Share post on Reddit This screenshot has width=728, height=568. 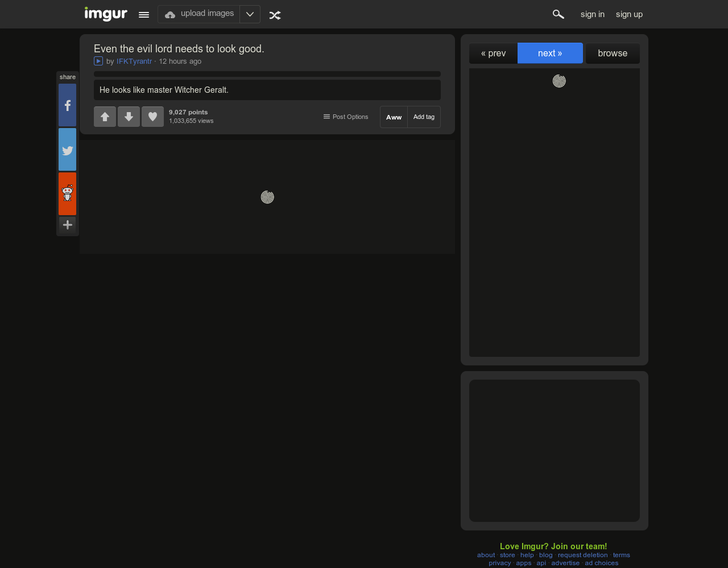pyautogui.click(x=67, y=194)
